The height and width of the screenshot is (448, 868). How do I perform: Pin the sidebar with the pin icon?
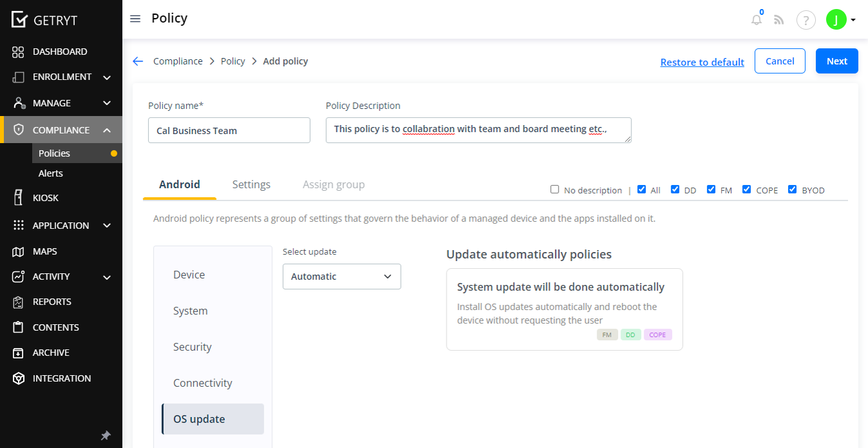pos(106,436)
